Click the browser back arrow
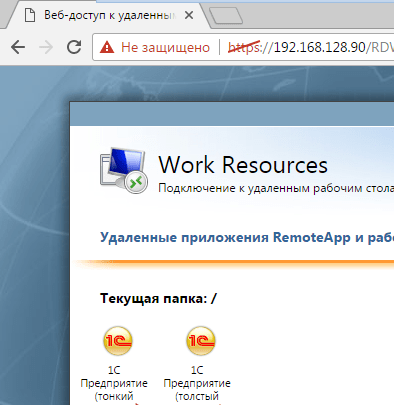 [18, 47]
